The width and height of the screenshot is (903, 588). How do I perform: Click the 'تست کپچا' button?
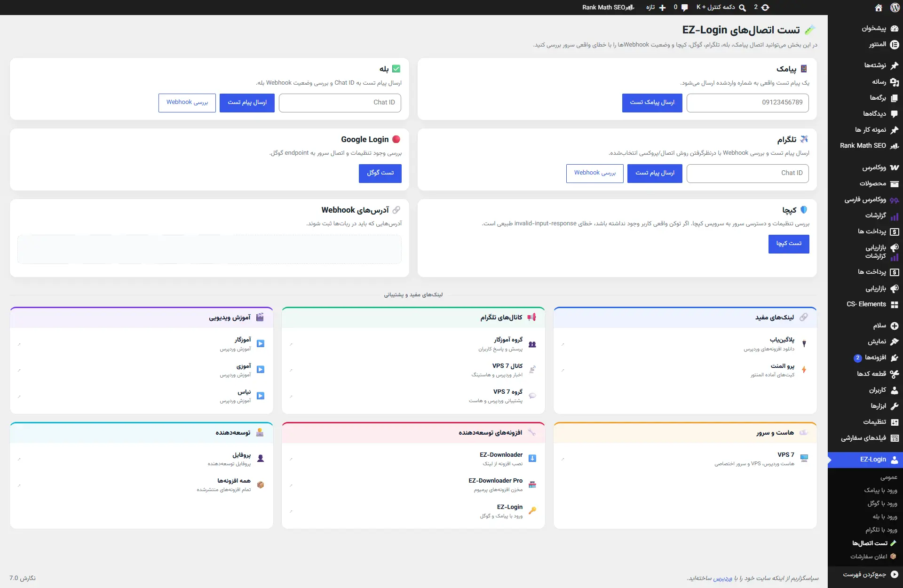(789, 244)
